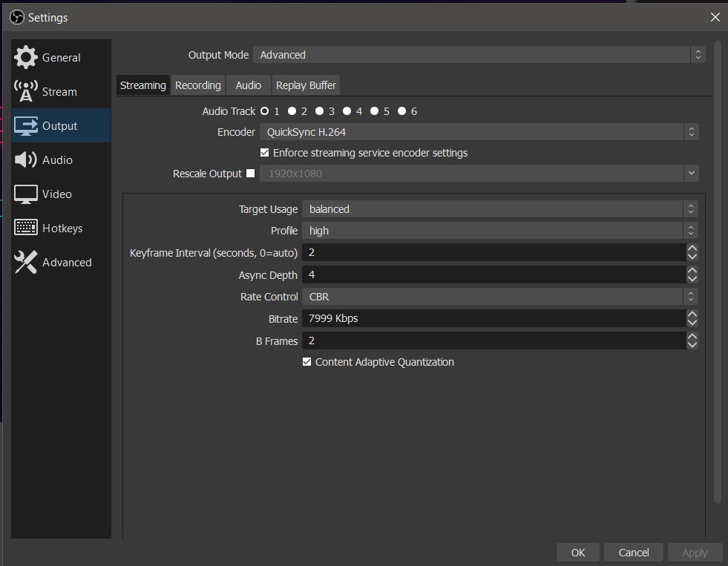Switch to the Recording tab
This screenshot has height=566, width=728.
pos(198,85)
